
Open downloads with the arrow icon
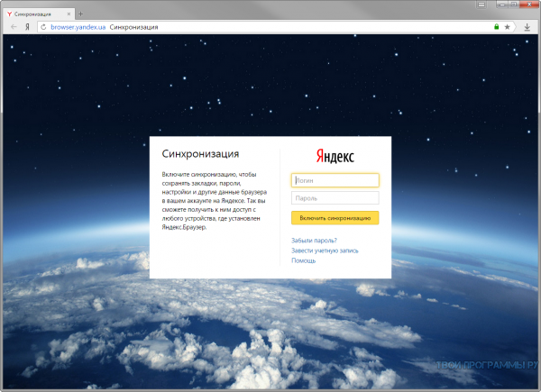click(527, 27)
